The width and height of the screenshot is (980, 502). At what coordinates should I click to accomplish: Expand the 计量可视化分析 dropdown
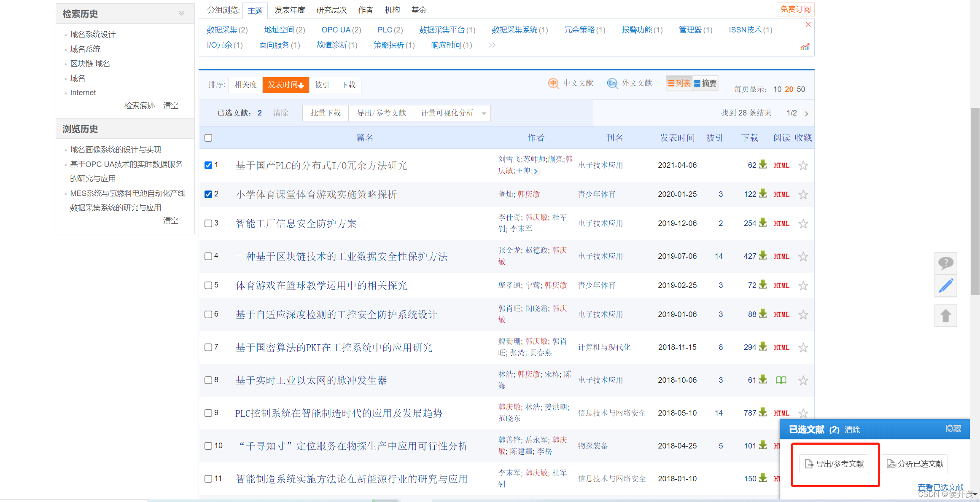point(484,113)
